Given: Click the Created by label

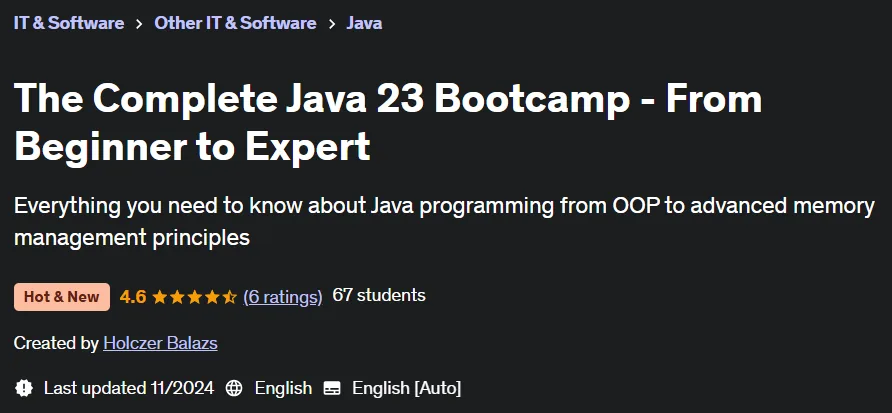Looking at the screenshot, I should [56, 343].
